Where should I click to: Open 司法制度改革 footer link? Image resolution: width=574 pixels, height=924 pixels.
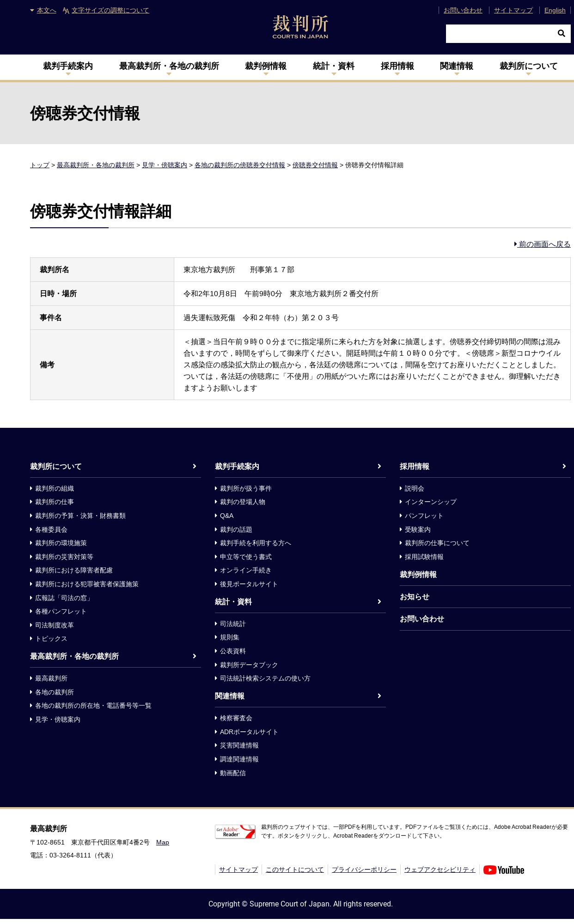tap(55, 625)
